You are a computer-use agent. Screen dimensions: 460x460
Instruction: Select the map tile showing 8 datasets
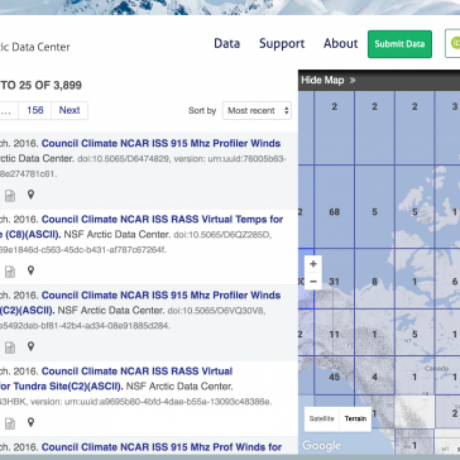pyautogui.click(x=375, y=279)
